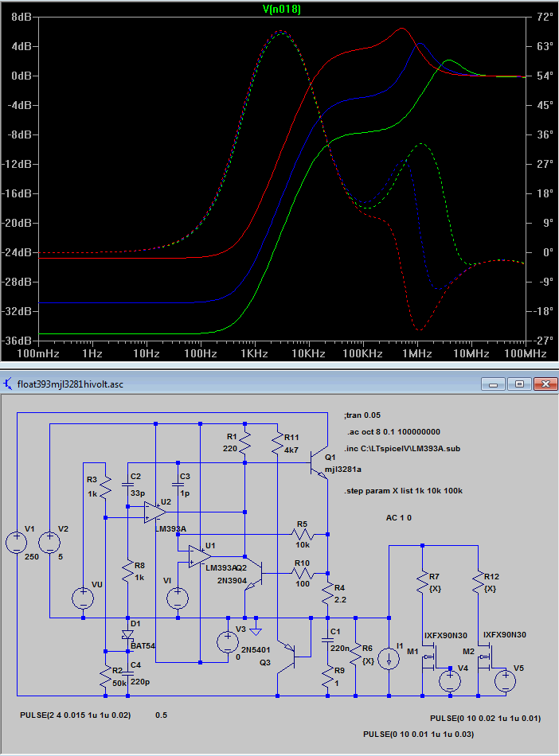
Task: Select resistor R2 50k symbol
Action: (105, 676)
